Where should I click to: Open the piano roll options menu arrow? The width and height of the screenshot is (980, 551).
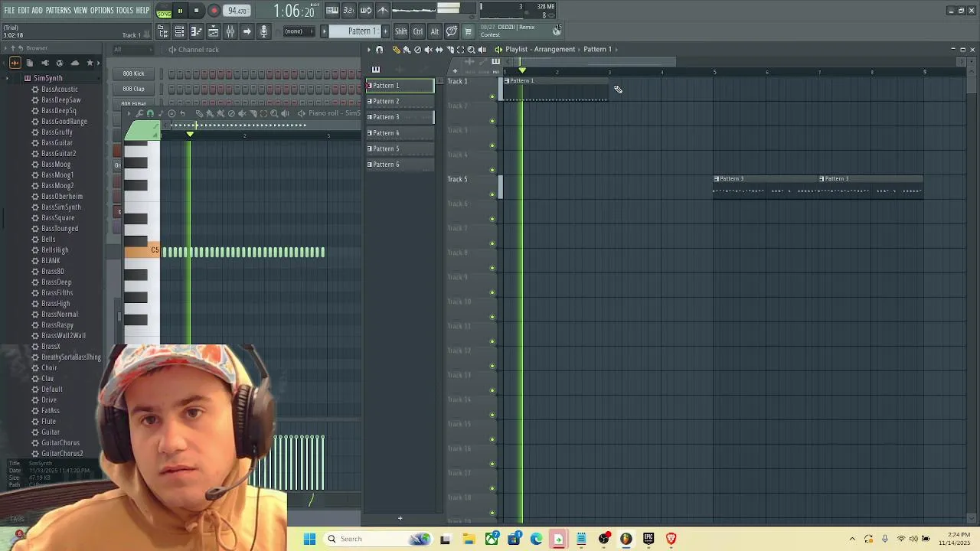[x=129, y=113]
